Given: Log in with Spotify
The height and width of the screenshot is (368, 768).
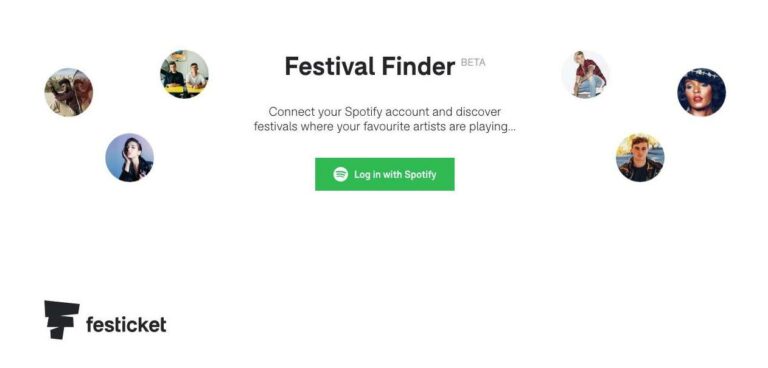Looking at the screenshot, I should [384, 174].
